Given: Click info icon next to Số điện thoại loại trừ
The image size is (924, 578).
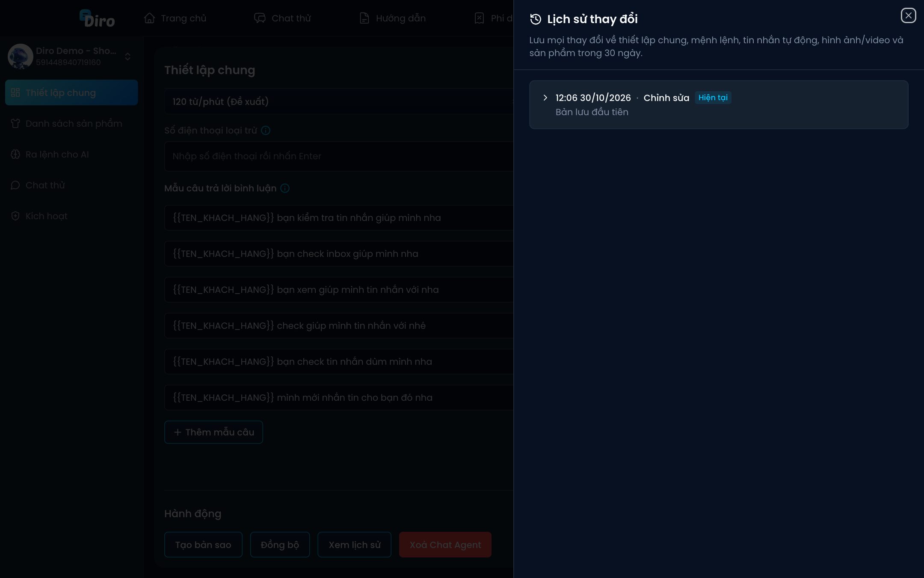Looking at the screenshot, I should (x=266, y=130).
